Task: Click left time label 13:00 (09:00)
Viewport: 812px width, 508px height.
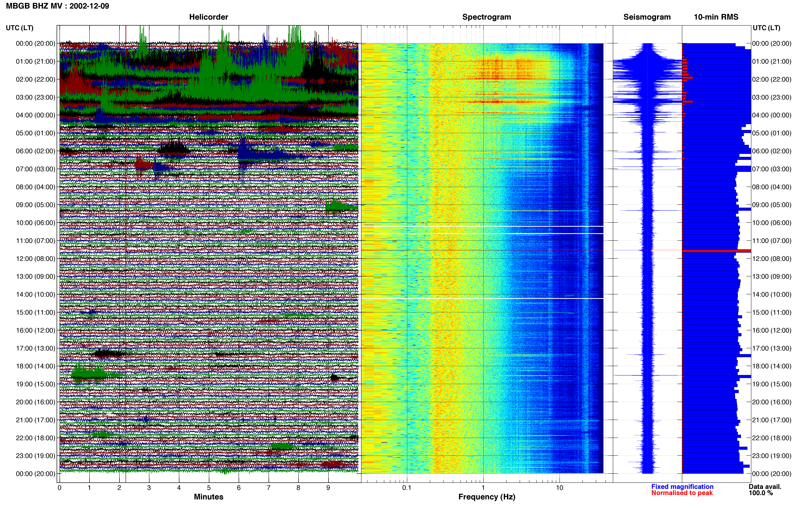Action: pyautogui.click(x=36, y=277)
